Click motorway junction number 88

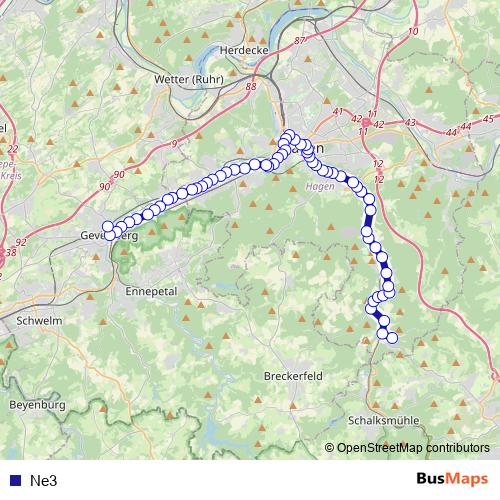pyautogui.click(x=251, y=86)
